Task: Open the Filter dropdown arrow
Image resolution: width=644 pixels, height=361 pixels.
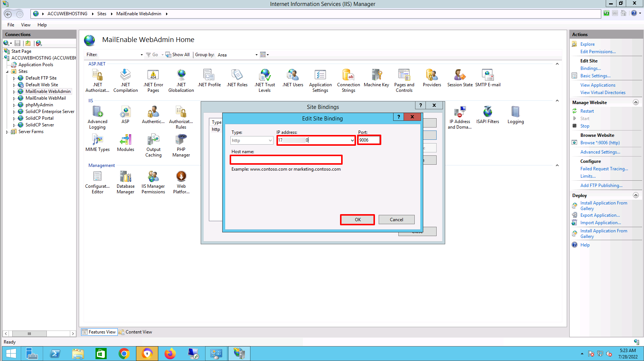Action: [x=142, y=55]
